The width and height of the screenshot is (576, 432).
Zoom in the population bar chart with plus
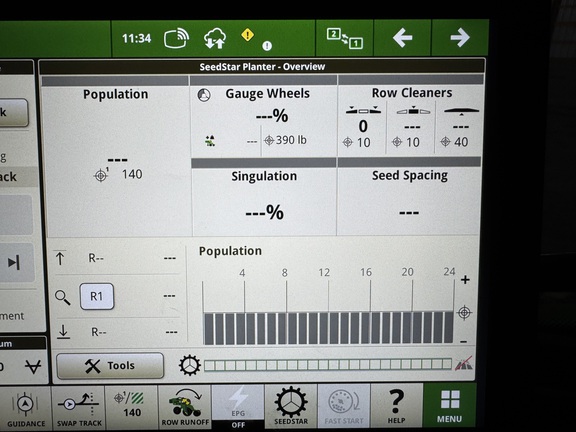point(465,280)
